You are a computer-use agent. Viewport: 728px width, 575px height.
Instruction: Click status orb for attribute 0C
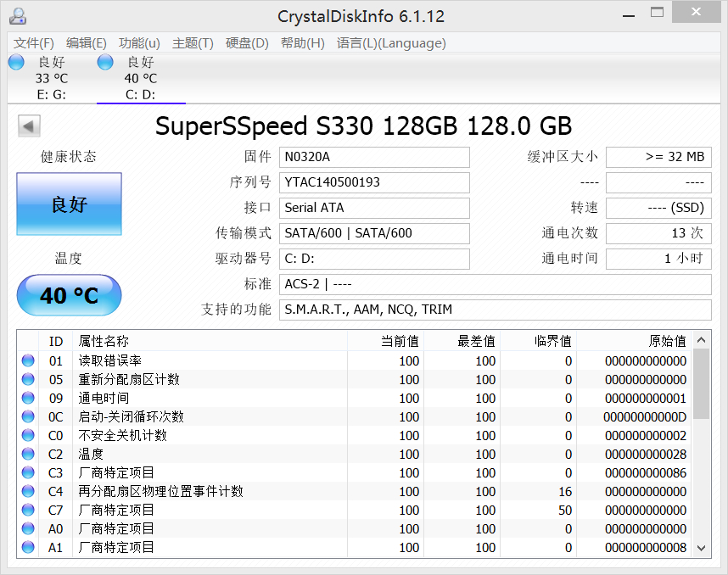click(x=28, y=416)
